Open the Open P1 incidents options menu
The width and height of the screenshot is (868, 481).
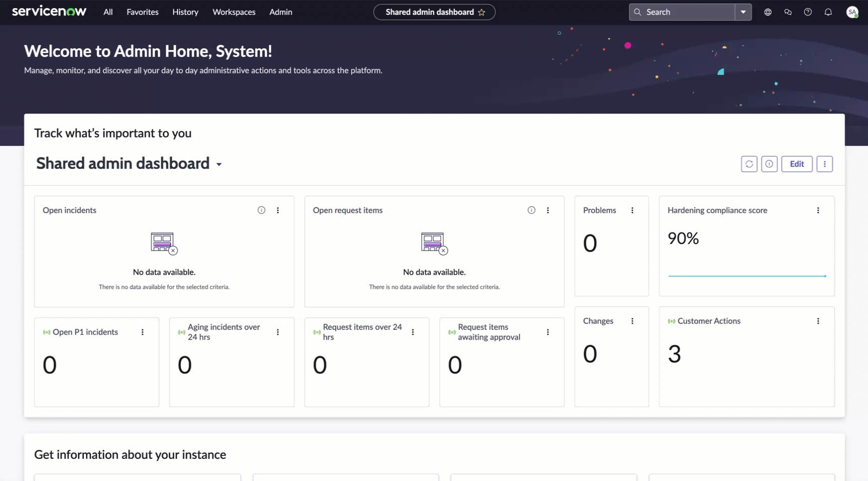tap(143, 332)
